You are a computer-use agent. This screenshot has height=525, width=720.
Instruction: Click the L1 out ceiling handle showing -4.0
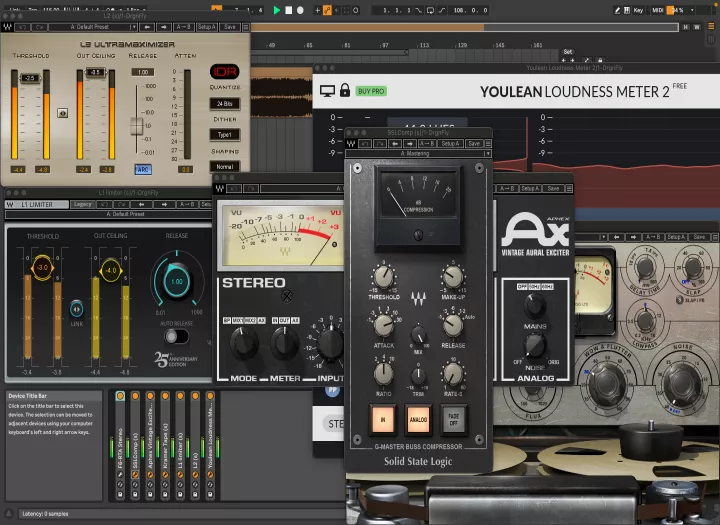click(111, 270)
